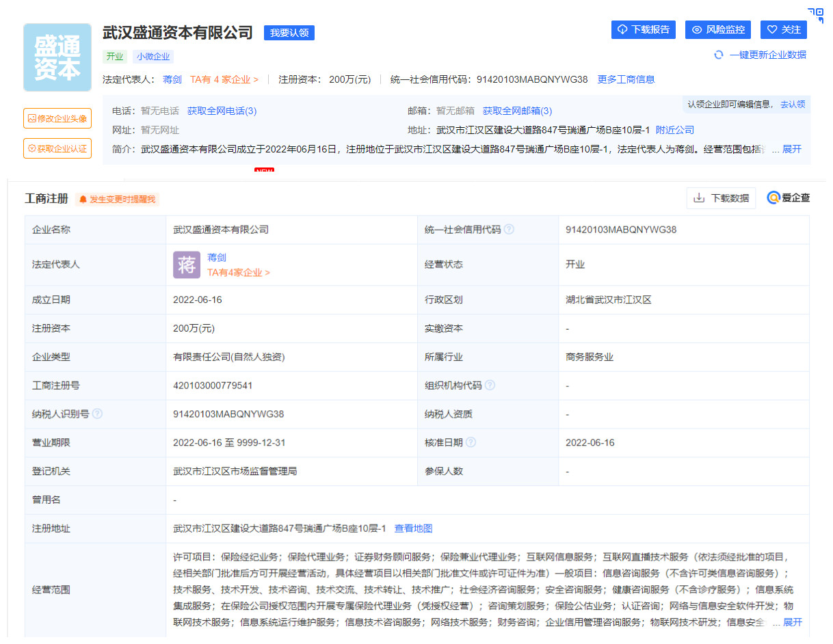The image size is (833, 644).
Task: Open 查看地图 link
Action: (x=413, y=528)
